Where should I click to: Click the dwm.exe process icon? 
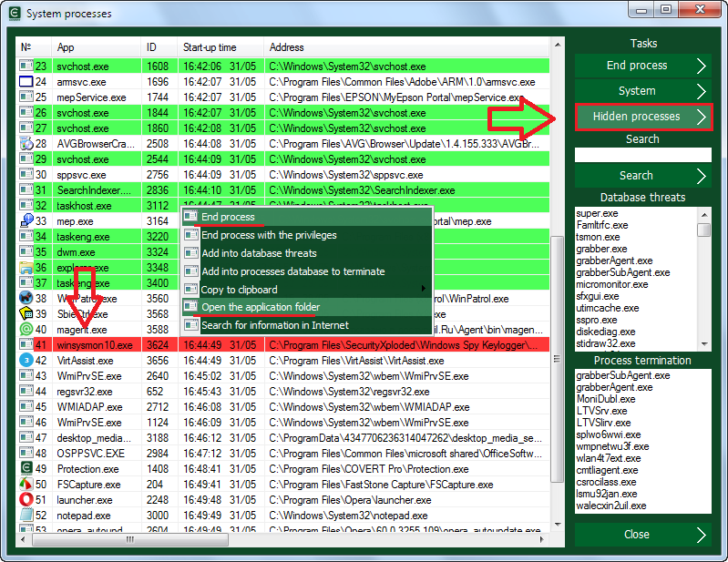(26, 251)
